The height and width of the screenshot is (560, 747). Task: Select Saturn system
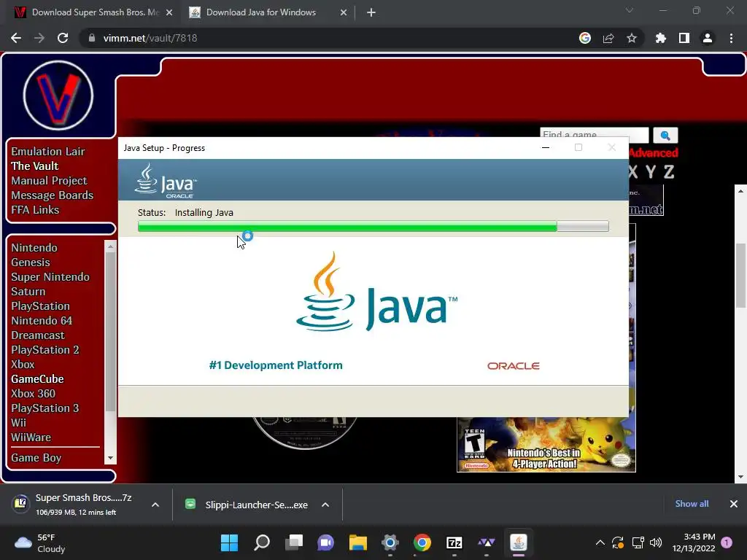28,292
